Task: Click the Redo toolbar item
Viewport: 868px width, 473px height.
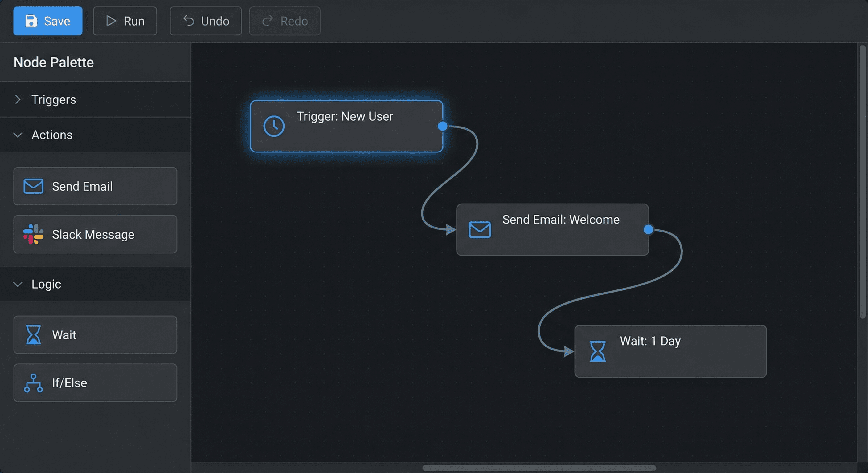Action: coord(285,21)
